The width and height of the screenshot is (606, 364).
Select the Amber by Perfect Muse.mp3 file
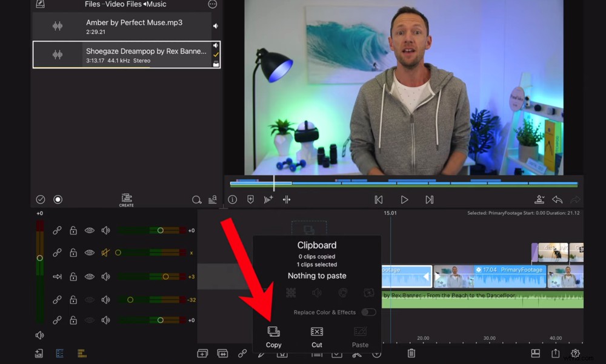pos(126,24)
